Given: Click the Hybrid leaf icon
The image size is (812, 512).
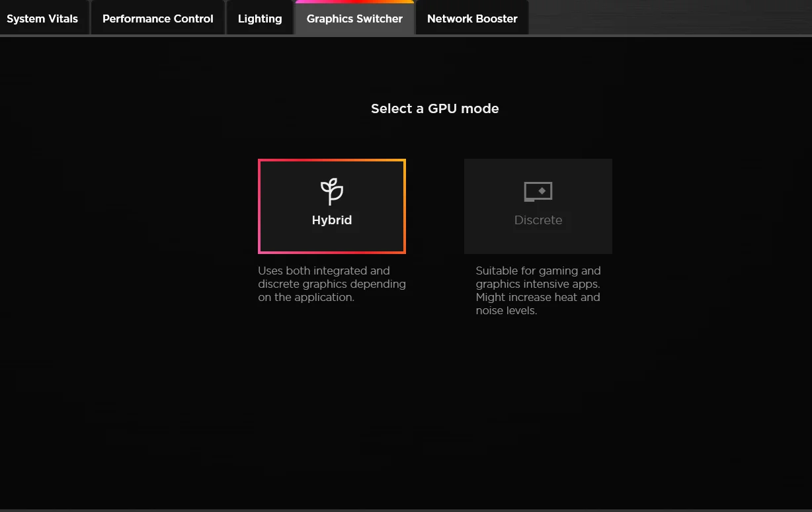Looking at the screenshot, I should click(x=332, y=192).
